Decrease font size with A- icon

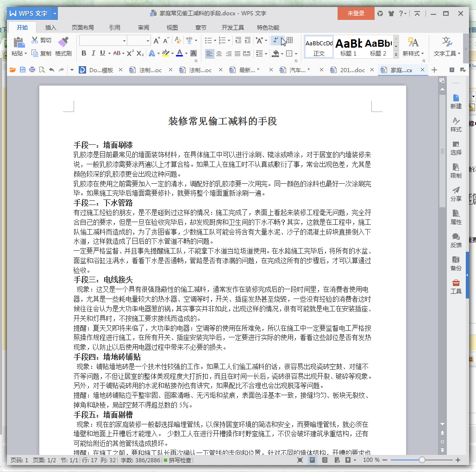coord(166,40)
